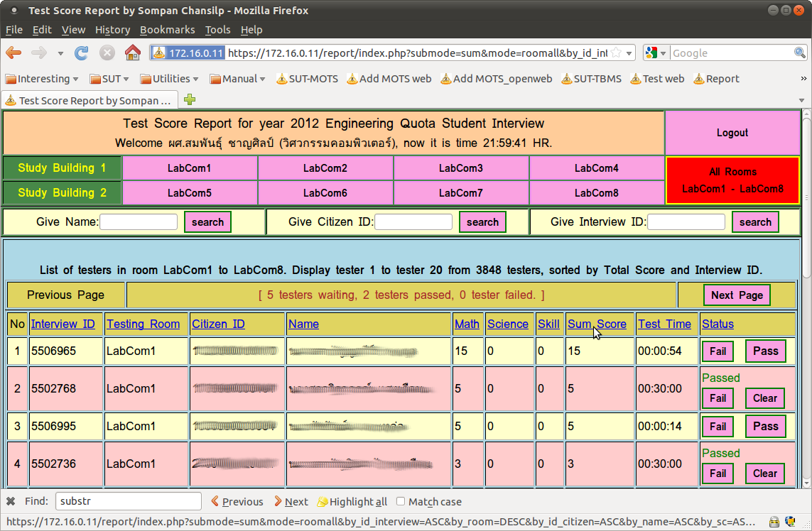Sort by Sum_Score column header
812x531 pixels.
click(x=597, y=324)
